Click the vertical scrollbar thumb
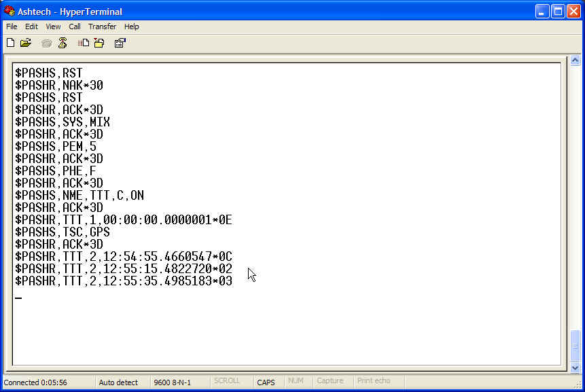Viewport: 585px width, 392px height. [x=575, y=345]
